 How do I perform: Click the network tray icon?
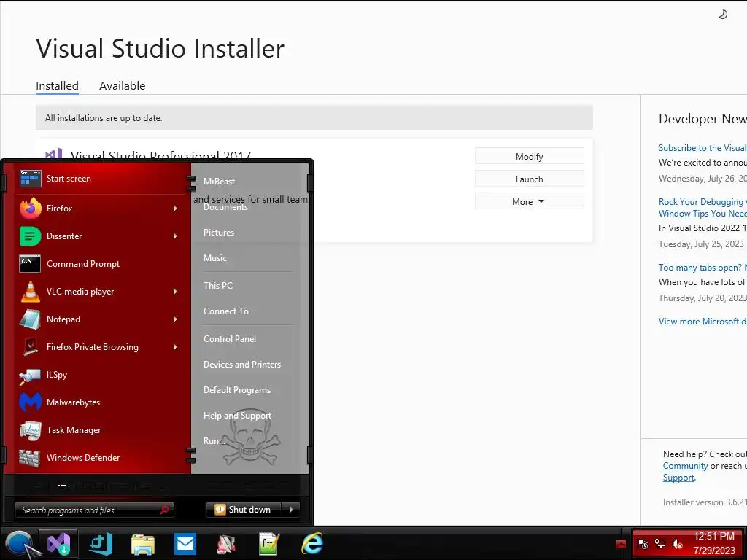[x=659, y=544]
